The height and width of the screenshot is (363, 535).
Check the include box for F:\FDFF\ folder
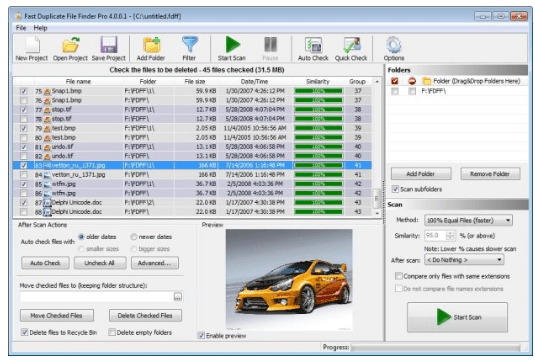coord(395,91)
